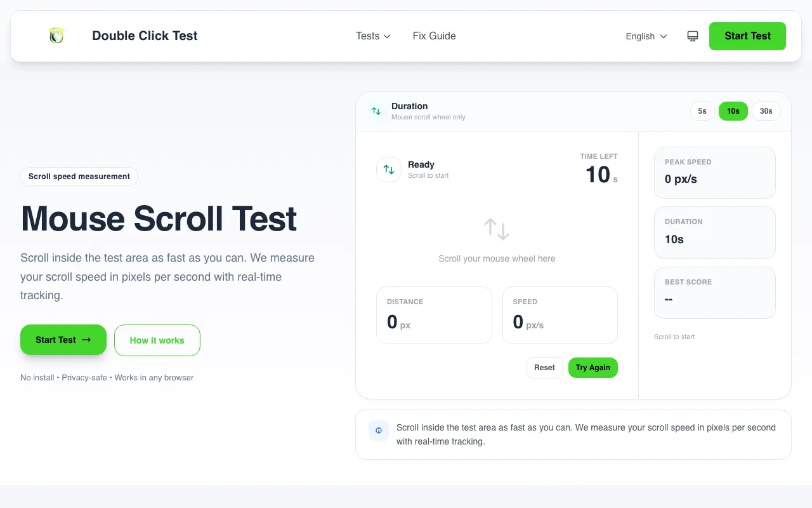Viewport: 812px width, 508px height.
Task: Click the Double Click Test logo icon
Action: 56,36
